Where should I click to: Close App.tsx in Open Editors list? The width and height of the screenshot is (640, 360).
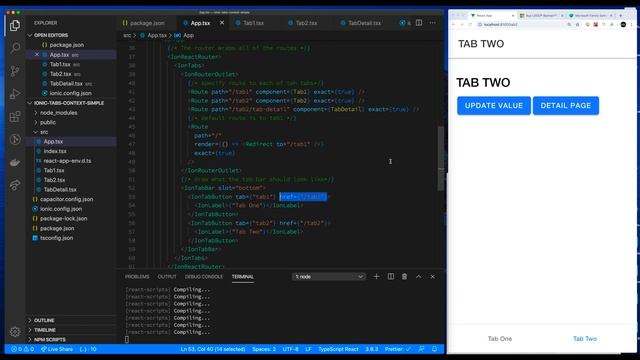point(37,54)
